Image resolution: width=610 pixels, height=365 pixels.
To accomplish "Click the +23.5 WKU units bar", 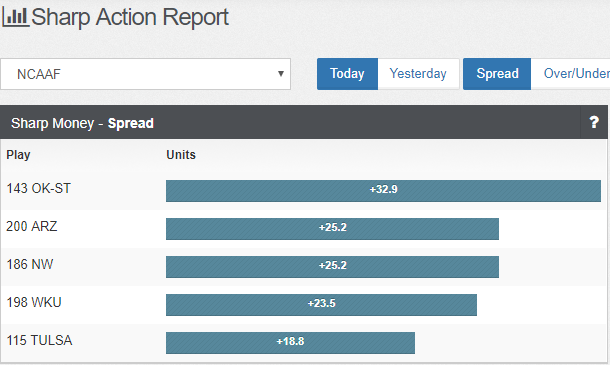I will coord(321,305).
